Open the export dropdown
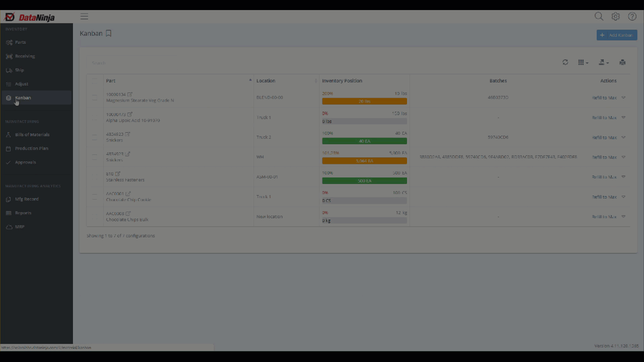The width and height of the screenshot is (644, 362). [603, 62]
